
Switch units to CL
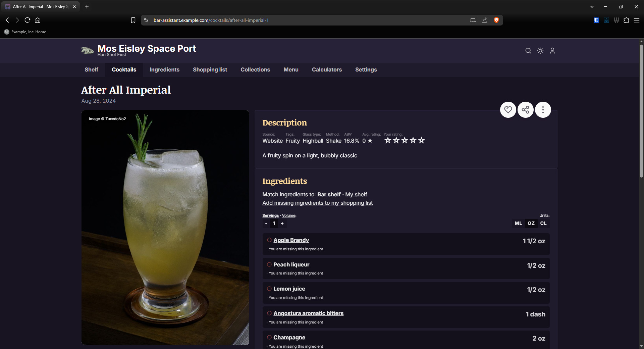click(543, 223)
